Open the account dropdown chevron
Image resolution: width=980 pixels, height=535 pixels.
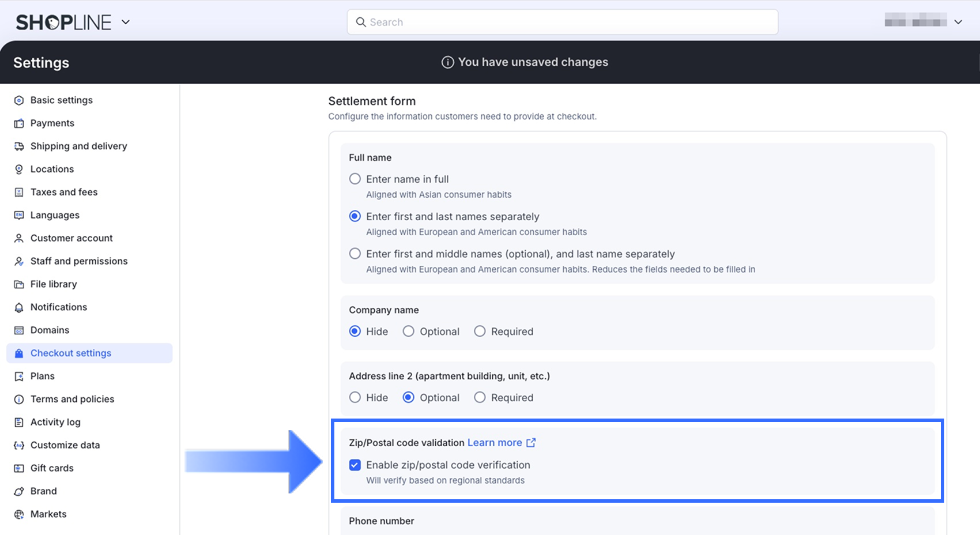958,22
